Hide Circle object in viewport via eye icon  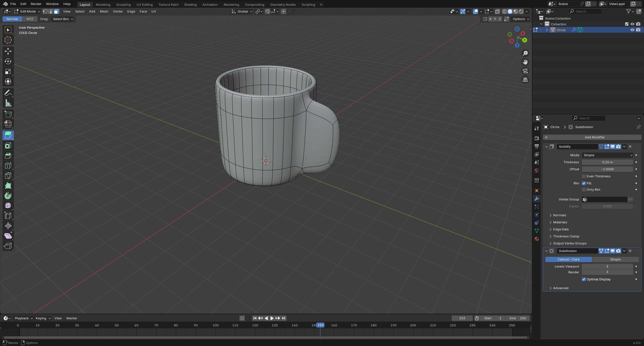[x=632, y=30]
